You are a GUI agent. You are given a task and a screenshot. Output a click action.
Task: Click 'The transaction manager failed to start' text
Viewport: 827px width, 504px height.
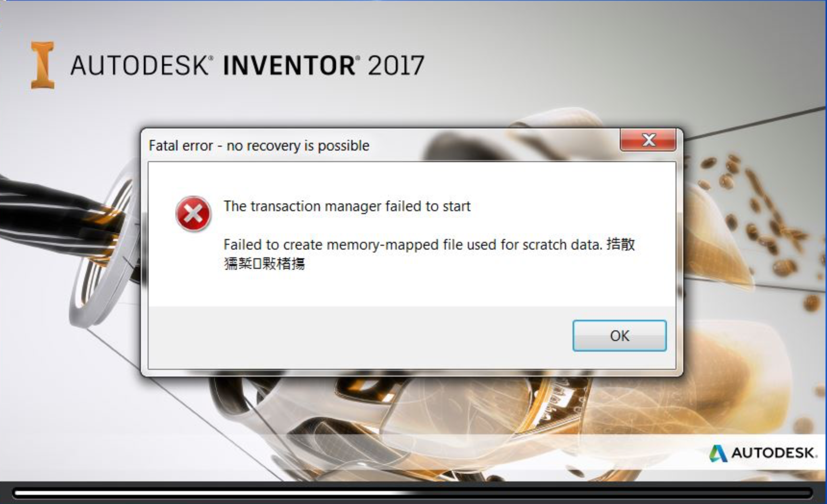(x=347, y=206)
